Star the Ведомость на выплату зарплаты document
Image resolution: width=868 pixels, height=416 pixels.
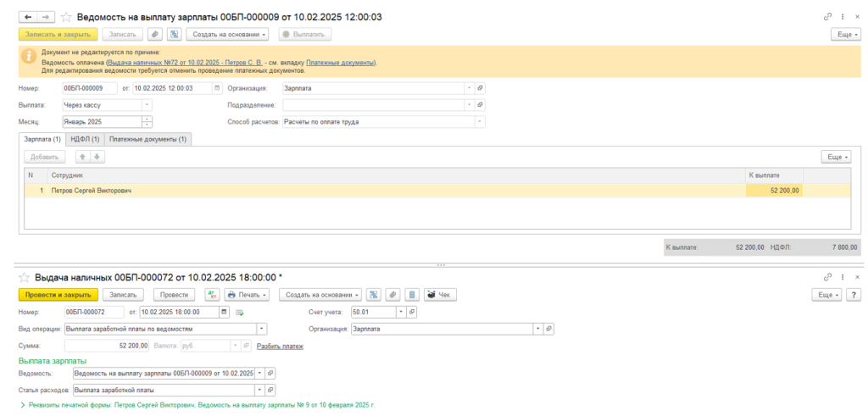tap(66, 17)
